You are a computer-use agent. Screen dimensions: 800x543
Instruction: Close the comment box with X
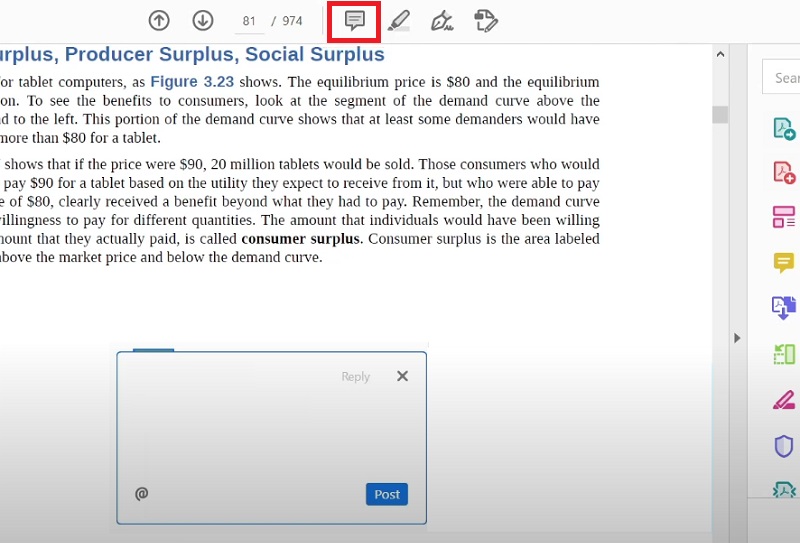click(403, 376)
